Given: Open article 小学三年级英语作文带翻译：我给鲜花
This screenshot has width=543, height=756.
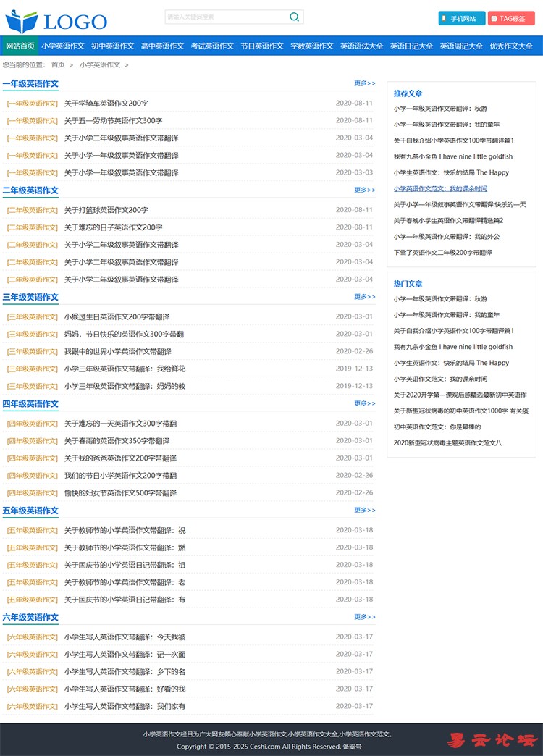Looking at the screenshot, I should coord(125,369).
